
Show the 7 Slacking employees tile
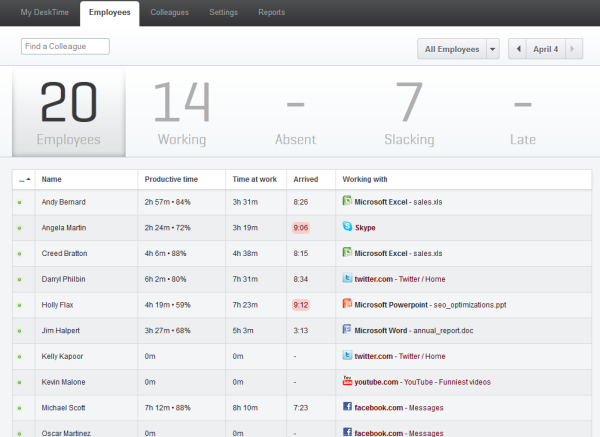pyautogui.click(x=409, y=113)
